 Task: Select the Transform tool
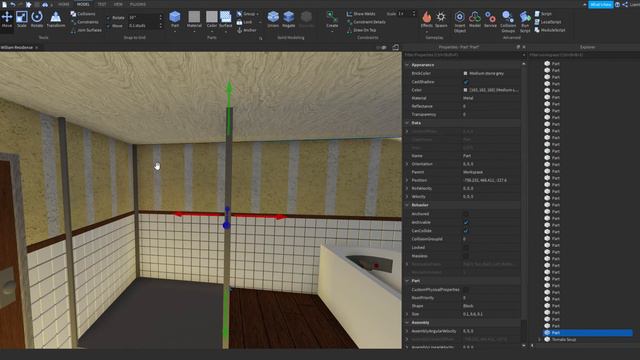56,19
